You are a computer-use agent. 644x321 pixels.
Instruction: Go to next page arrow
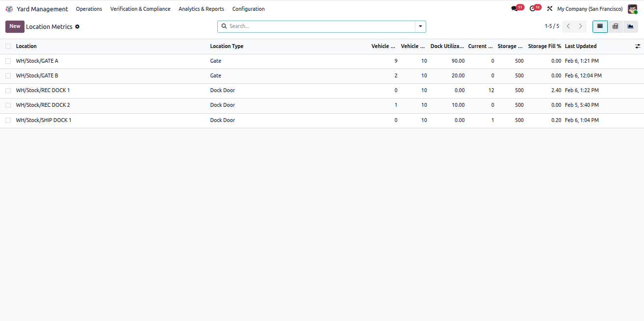tap(580, 26)
